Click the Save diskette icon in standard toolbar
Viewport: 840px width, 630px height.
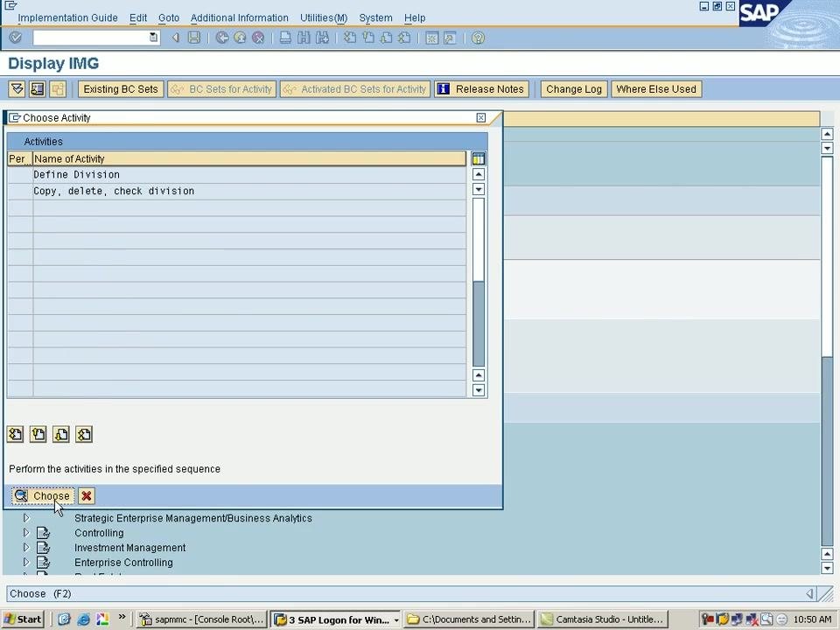[x=194, y=38]
